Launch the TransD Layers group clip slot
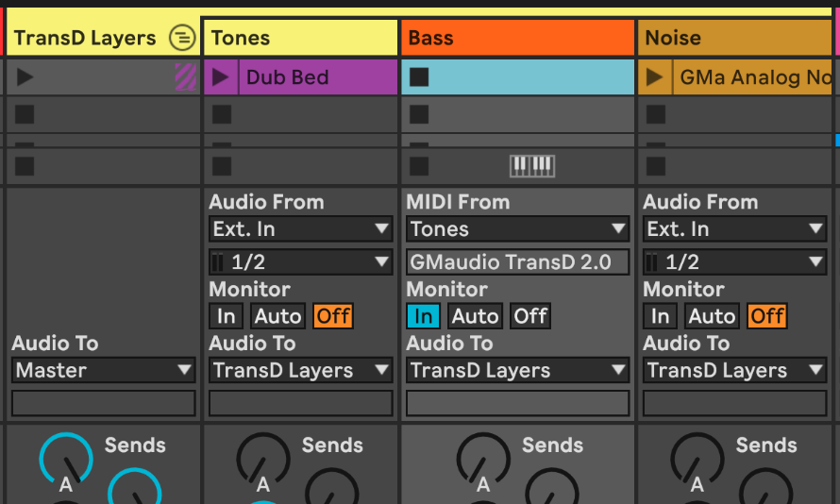Screen dimensions: 840x504 25,77
